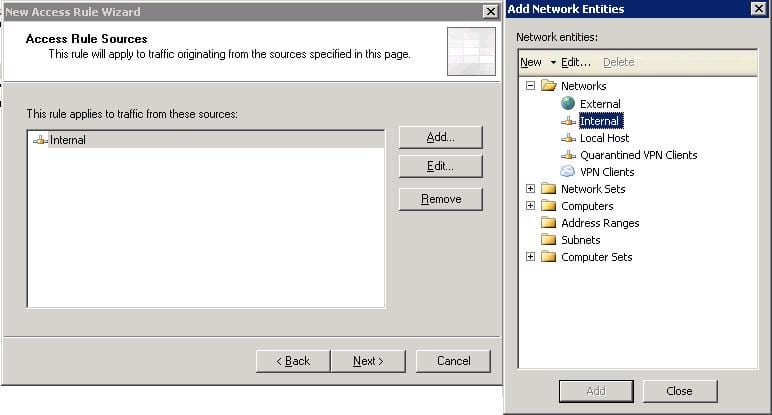Click the Quarantined VPN Clients icon

(x=568, y=155)
